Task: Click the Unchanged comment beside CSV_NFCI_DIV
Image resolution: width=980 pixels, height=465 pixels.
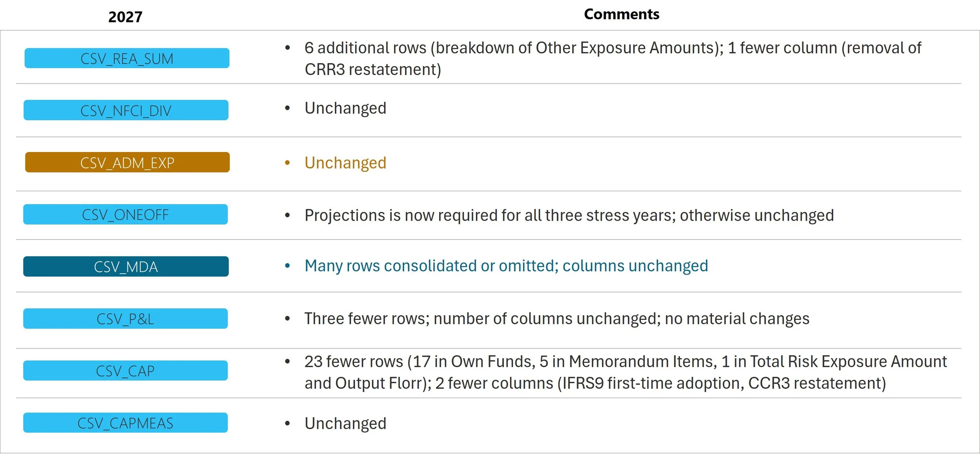Action: (345, 108)
